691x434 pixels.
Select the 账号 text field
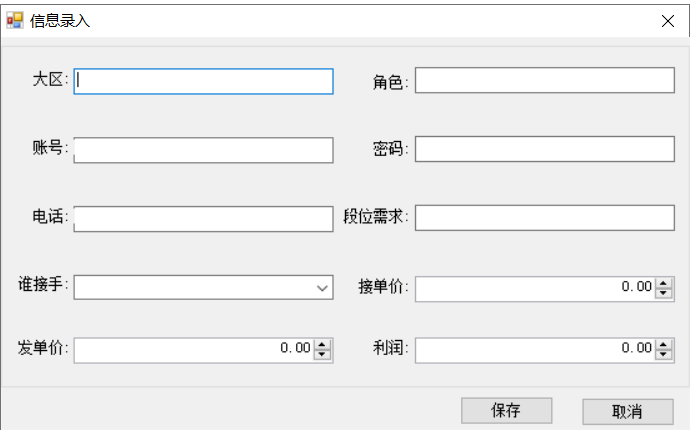203,150
